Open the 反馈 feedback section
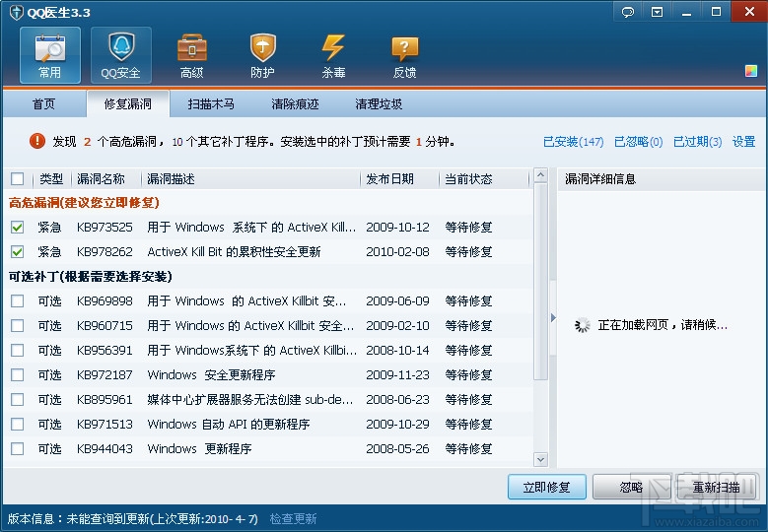Viewport: 768px width, 532px height. [x=404, y=55]
